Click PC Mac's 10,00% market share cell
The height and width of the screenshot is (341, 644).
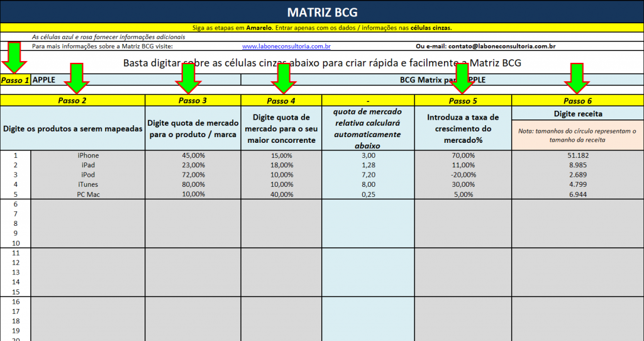tap(193, 194)
